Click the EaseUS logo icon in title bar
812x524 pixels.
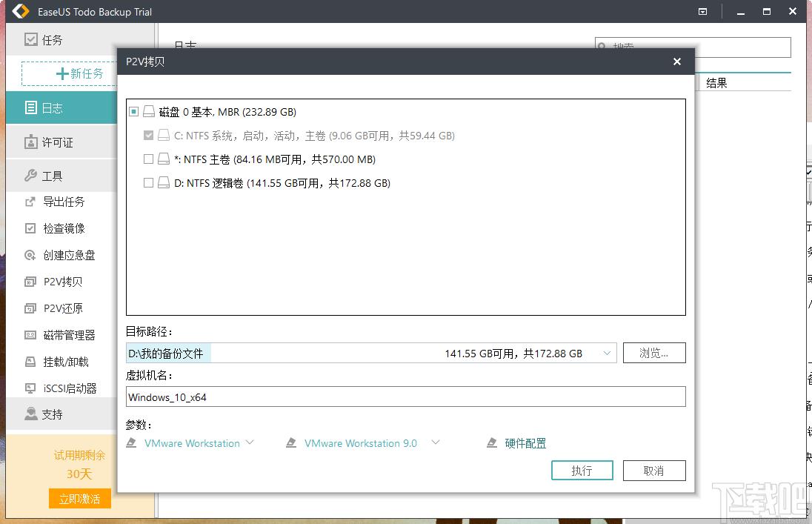21,11
